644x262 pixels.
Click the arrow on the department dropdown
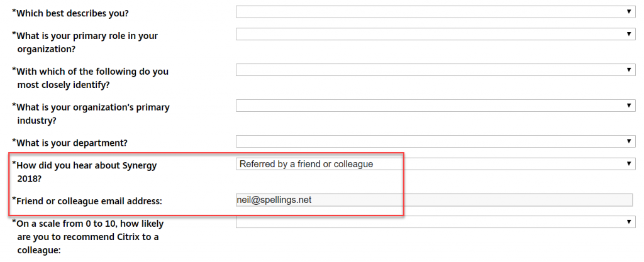click(628, 141)
